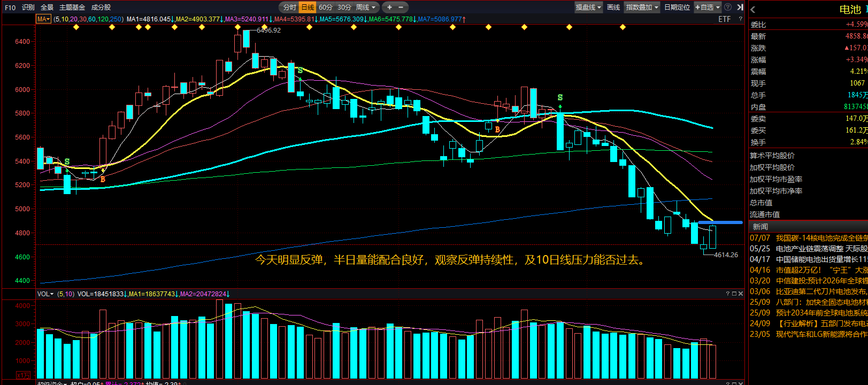The height and width of the screenshot is (385, 868).
Task: Click the ETF label on chart
Action: 724,19
